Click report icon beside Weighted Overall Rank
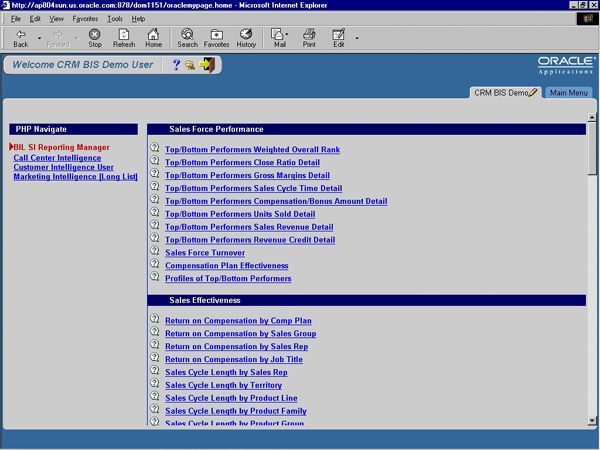The image size is (600, 450). coord(155,147)
